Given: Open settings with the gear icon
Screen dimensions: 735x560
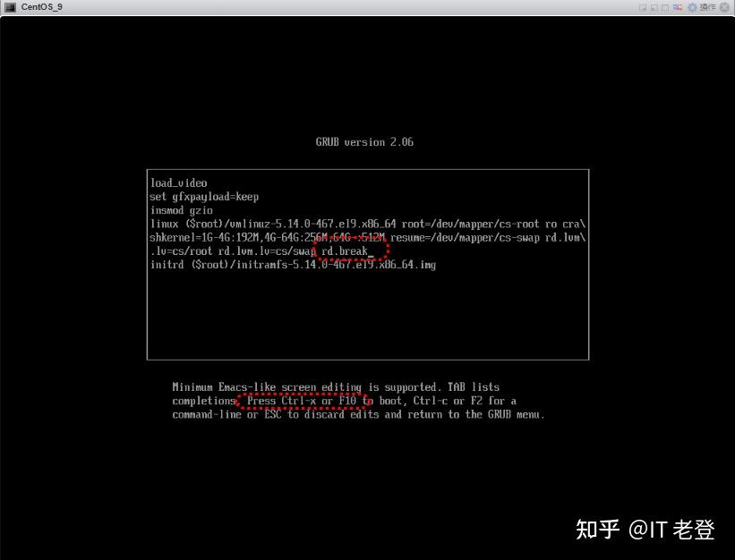Looking at the screenshot, I should 692,7.
